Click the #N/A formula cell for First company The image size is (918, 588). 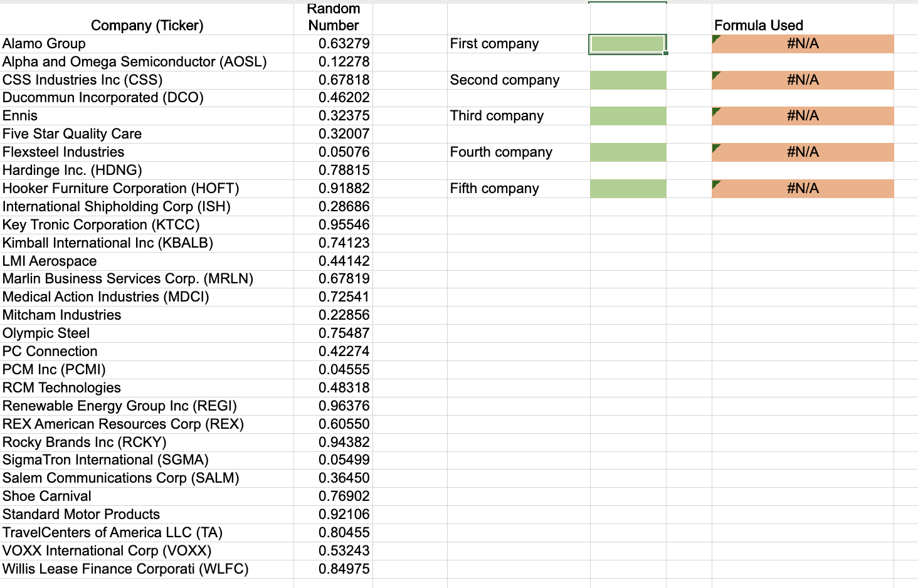[803, 44]
